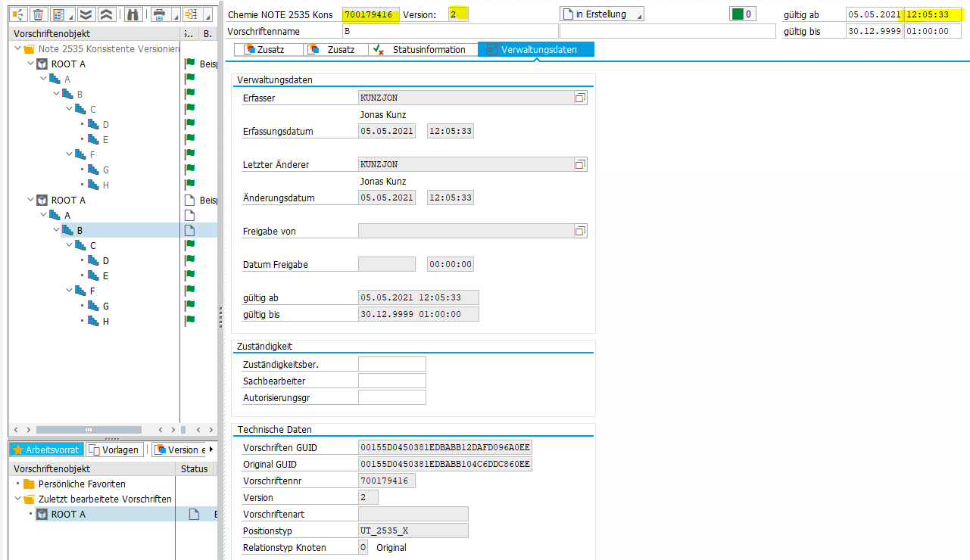970x560 pixels.
Task: Open the 'in Erstellung' status dropdown
Action: click(x=602, y=14)
